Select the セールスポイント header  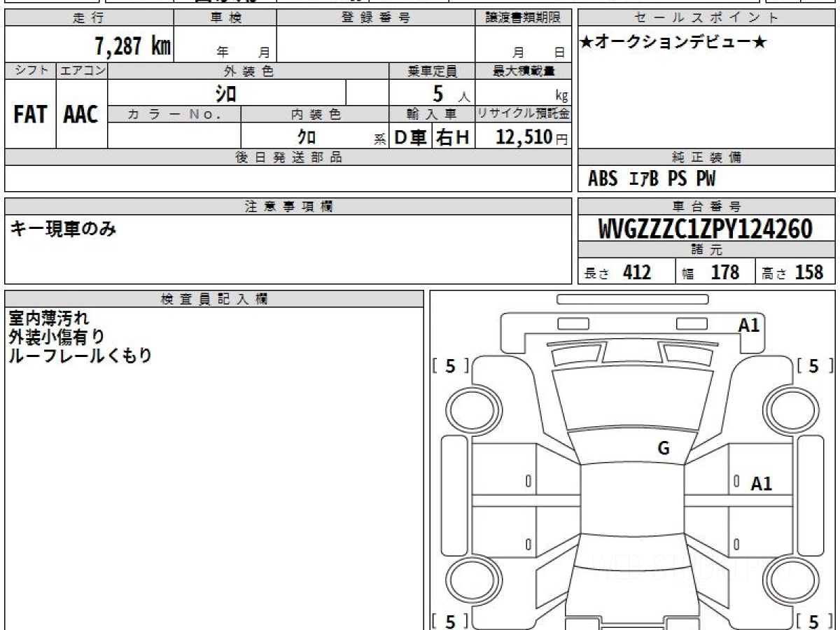tap(707, 18)
